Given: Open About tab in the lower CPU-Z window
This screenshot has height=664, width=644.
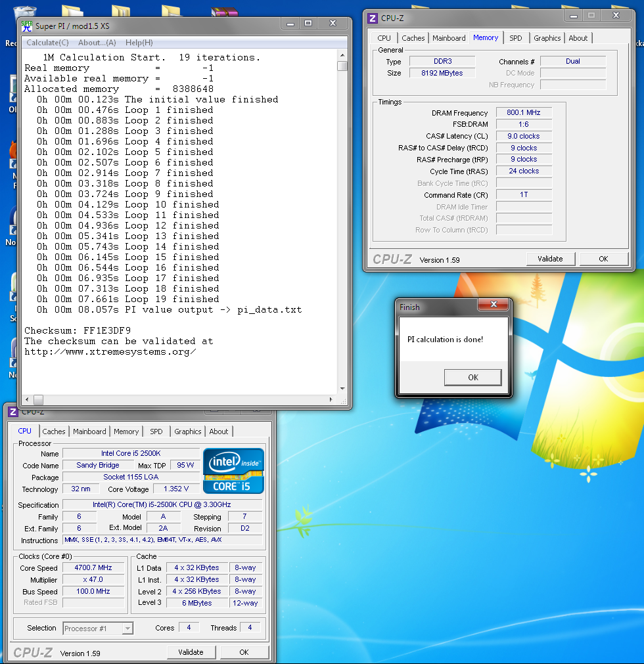Looking at the screenshot, I should point(219,432).
